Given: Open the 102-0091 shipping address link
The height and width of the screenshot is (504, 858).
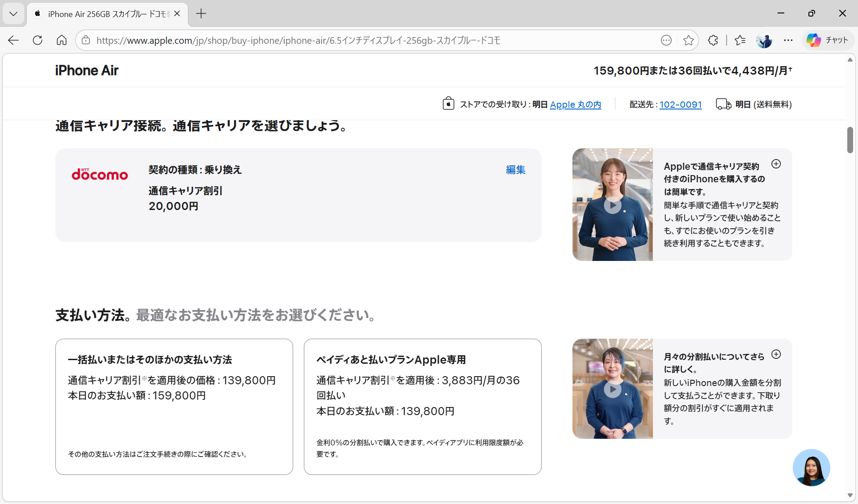Looking at the screenshot, I should point(680,104).
